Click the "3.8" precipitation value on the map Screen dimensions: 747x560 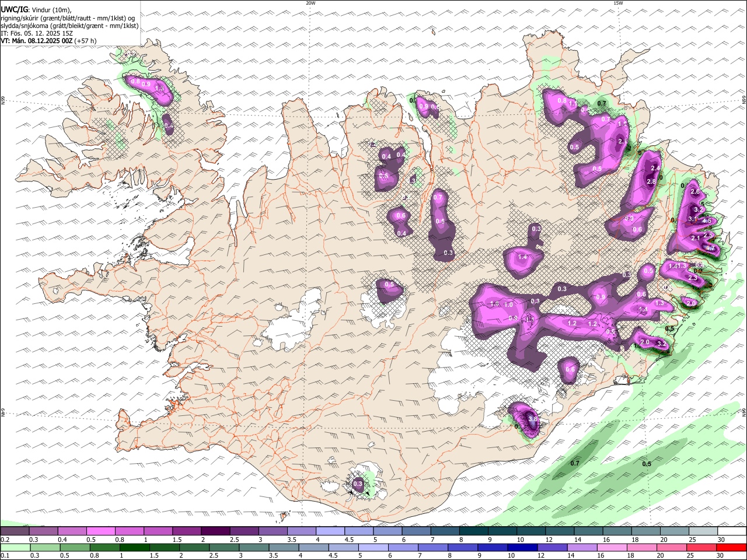point(532,419)
